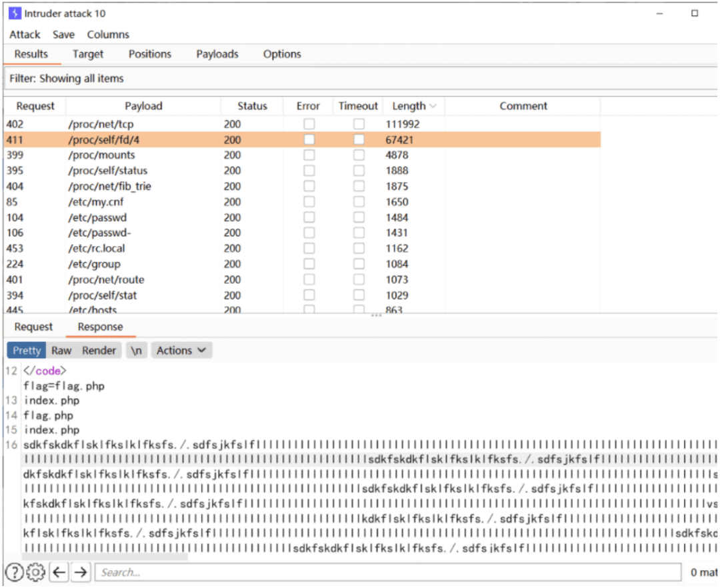Tick Error checkbox for /proc/mounts row

click(x=309, y=155)
